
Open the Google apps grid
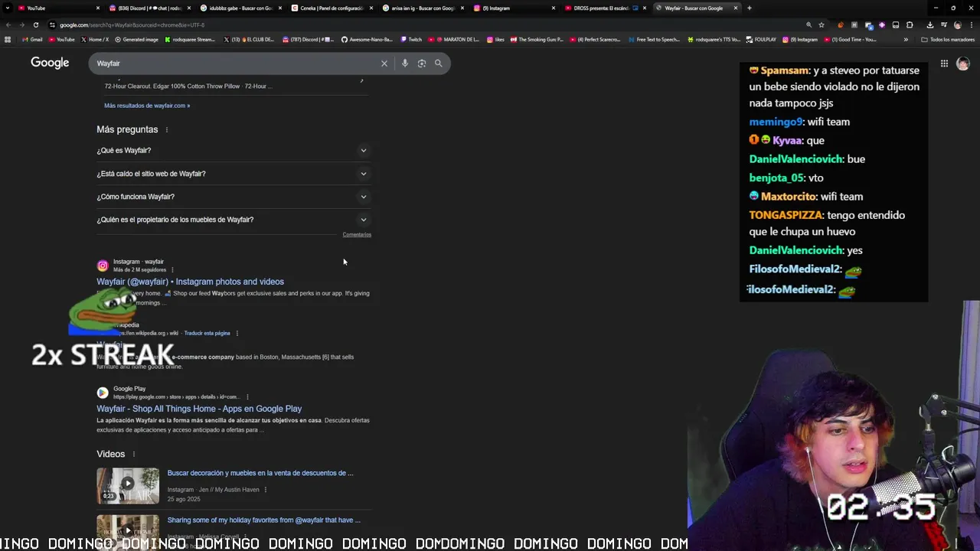tap(944, 64)
